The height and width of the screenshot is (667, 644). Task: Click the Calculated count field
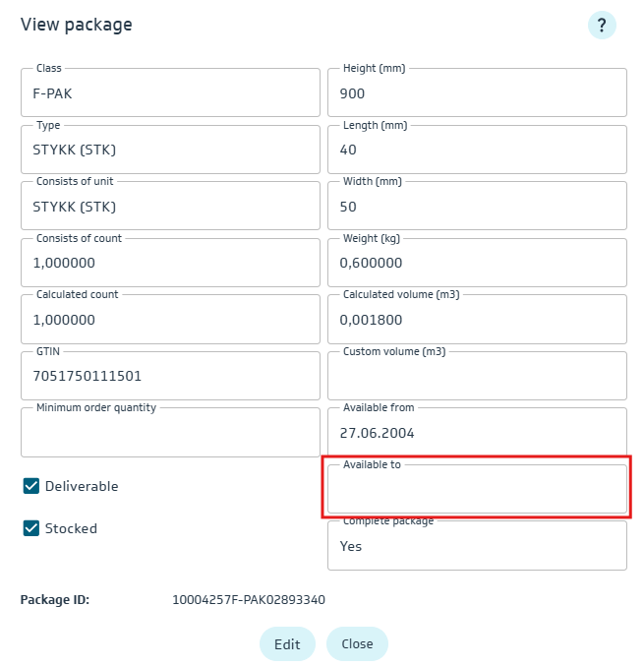pos(170,320)
